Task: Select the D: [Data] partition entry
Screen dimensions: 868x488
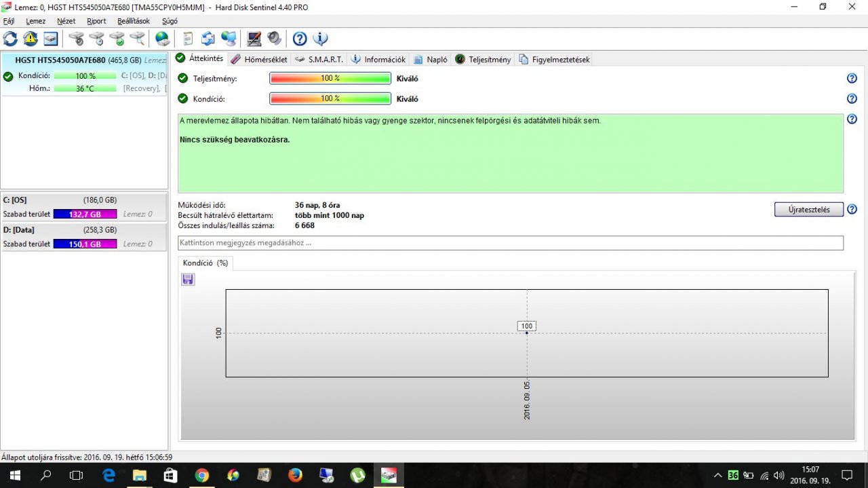Action: click(x=84, y=237)
